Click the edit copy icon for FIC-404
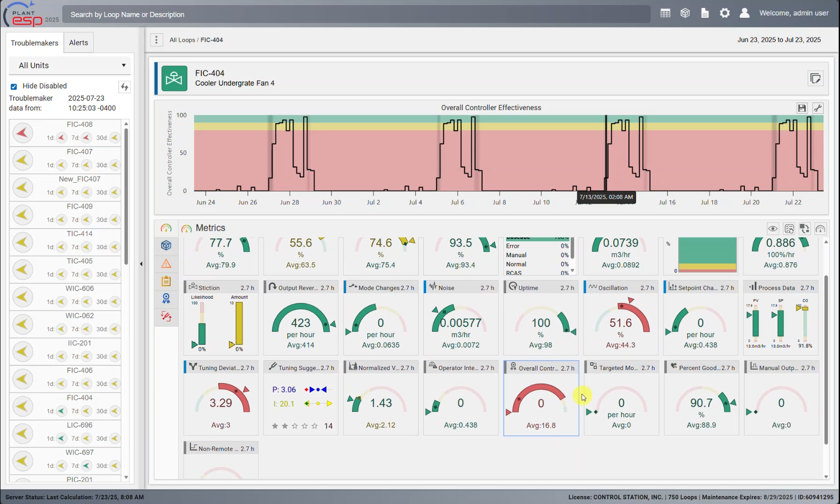Image resolution: width=840 pixels, height=504 pixels. 815,79
